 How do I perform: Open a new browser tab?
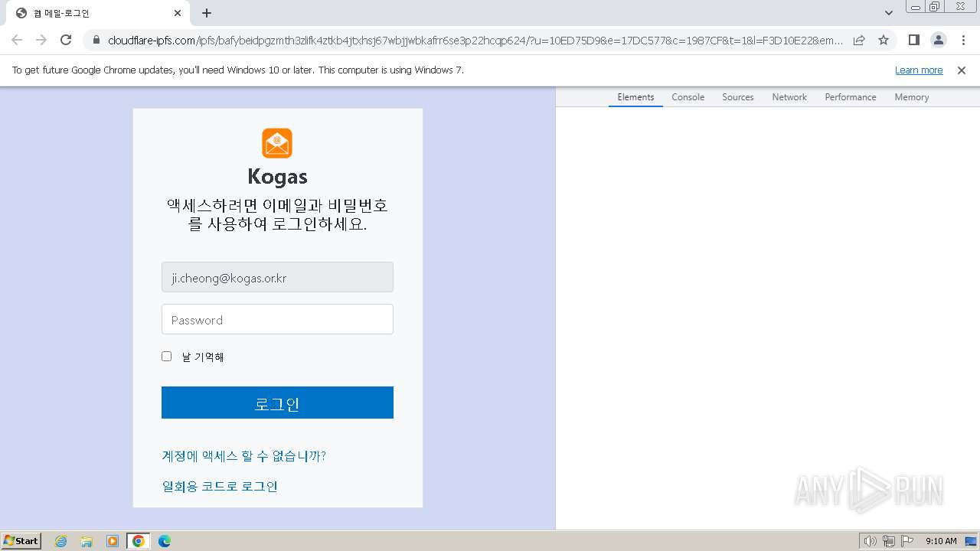pos(207,13)
